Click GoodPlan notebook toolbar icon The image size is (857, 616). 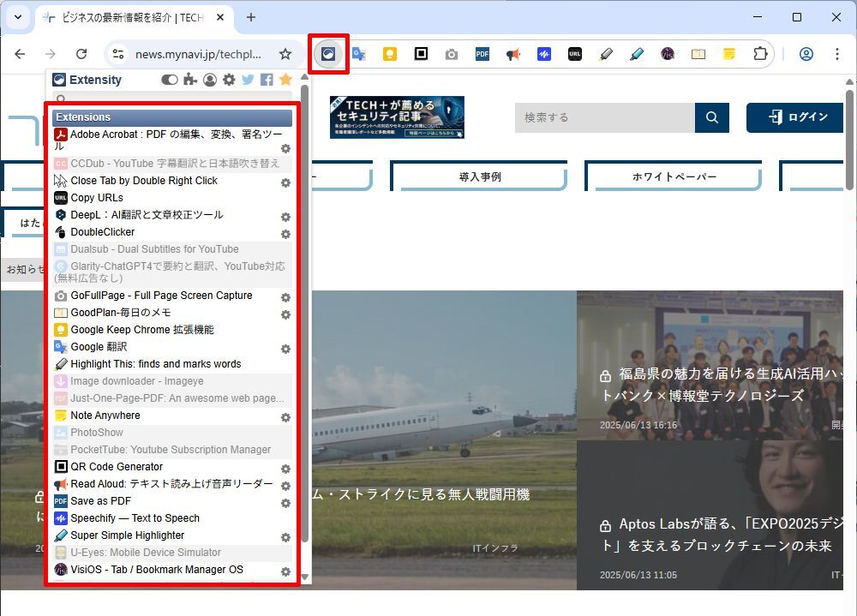698,54
